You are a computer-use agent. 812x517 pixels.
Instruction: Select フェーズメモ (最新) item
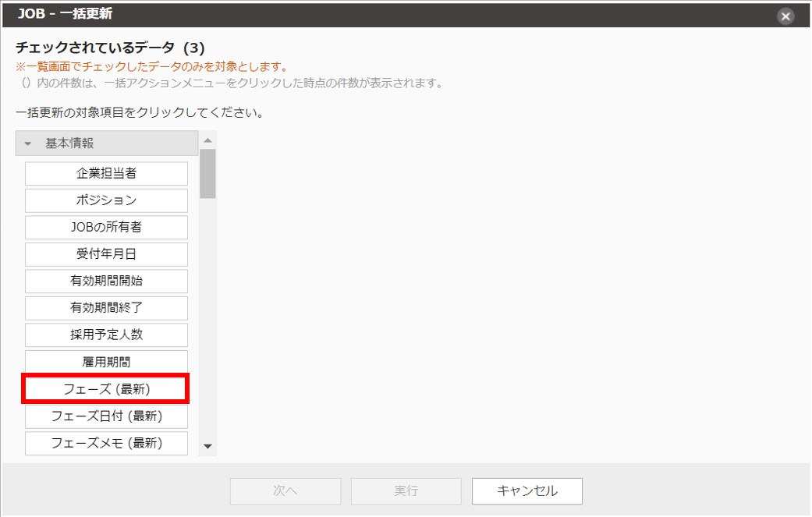[106, 443]
